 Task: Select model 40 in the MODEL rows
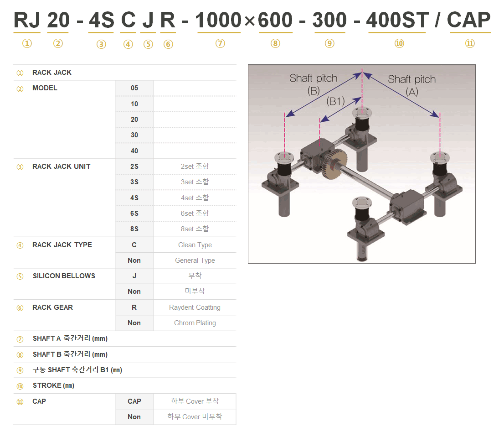point(134,151)
